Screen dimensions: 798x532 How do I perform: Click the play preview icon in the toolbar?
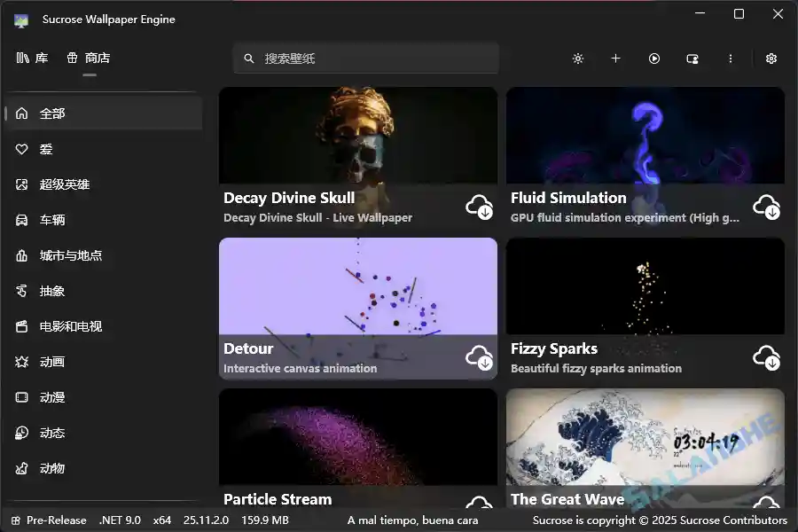point(654,59)
